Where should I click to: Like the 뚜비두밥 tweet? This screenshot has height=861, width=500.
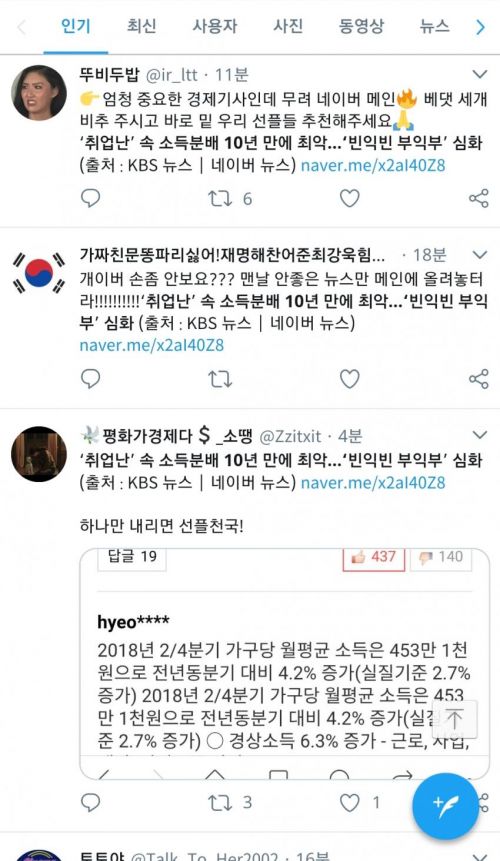350,198
